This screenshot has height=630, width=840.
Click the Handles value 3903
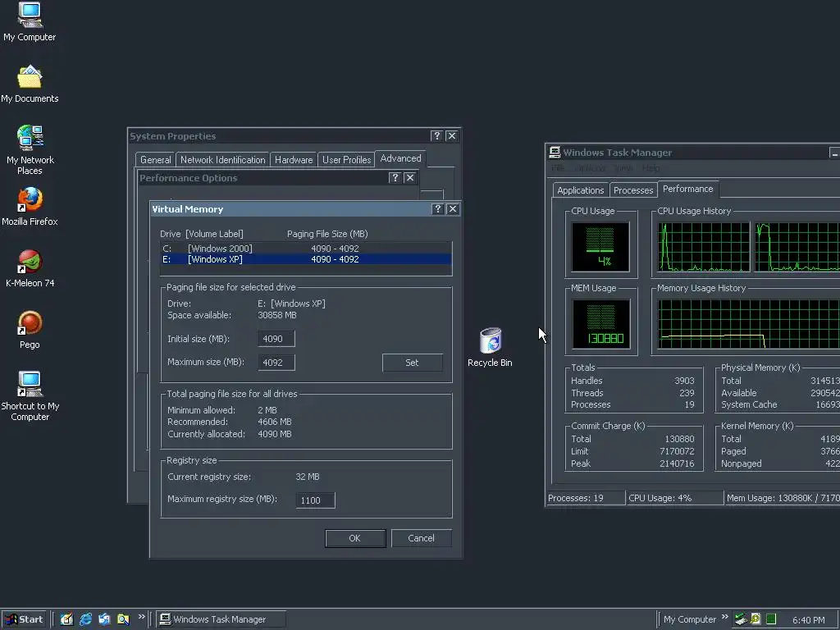pos(684,381)
